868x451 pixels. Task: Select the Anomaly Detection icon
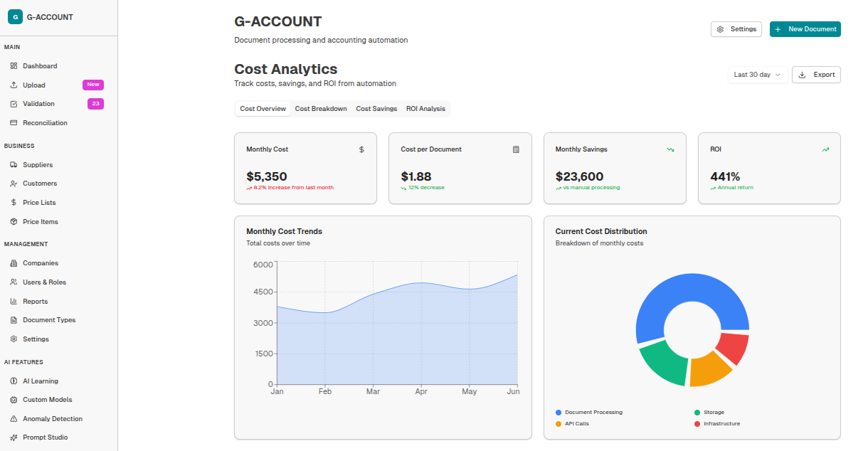[x=13, y=418]
